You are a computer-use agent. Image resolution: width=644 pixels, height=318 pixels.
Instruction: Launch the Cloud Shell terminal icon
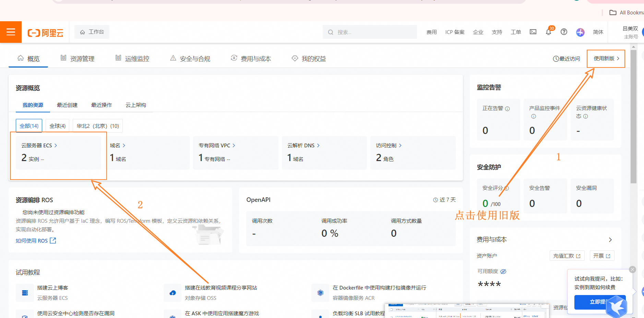533,32
